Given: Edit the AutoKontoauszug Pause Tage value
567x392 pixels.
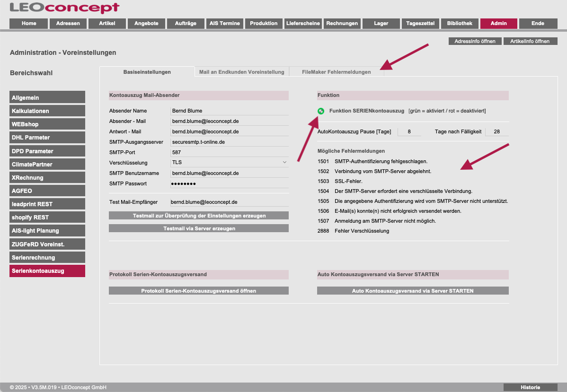Looking at the screenshot, I should click(x=409, y=132).
